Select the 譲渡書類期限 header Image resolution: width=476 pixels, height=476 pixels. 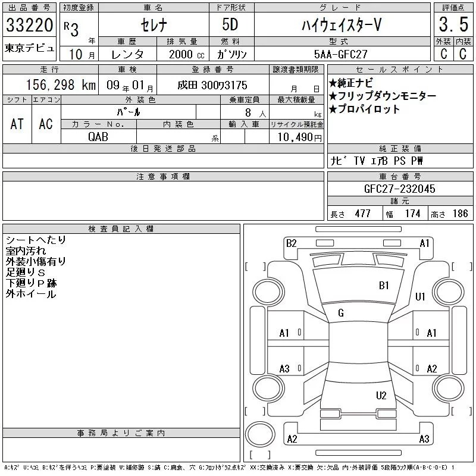tap(296, 70)
